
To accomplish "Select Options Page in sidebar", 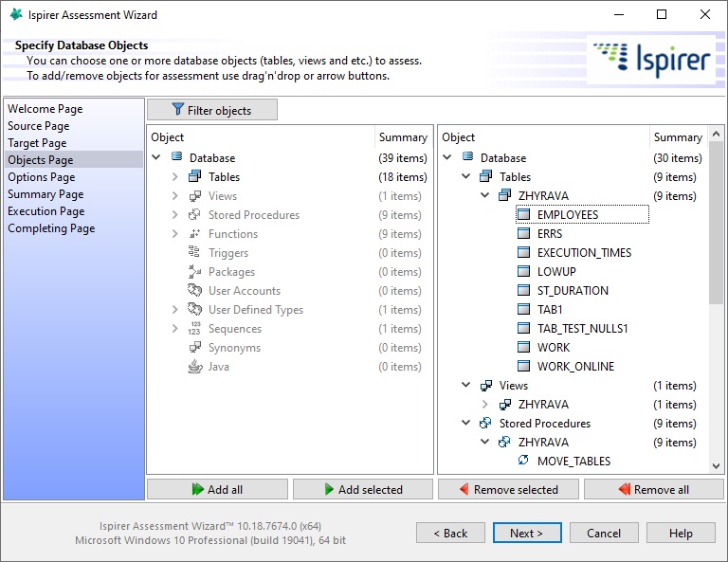I will click(42, 177).
